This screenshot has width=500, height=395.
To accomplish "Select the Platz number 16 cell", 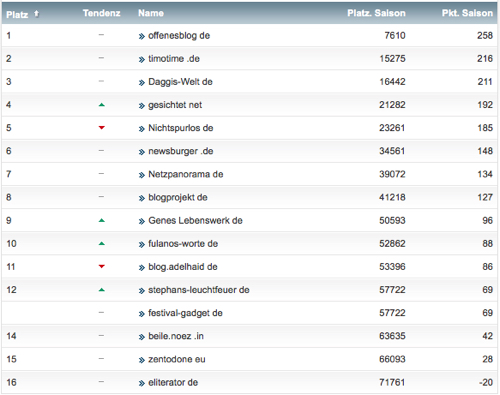I will pyautogui.click(x=11, y=382).
